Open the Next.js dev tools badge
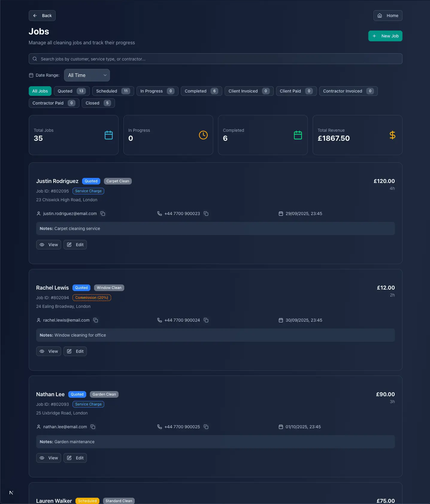 coord(11,493)
